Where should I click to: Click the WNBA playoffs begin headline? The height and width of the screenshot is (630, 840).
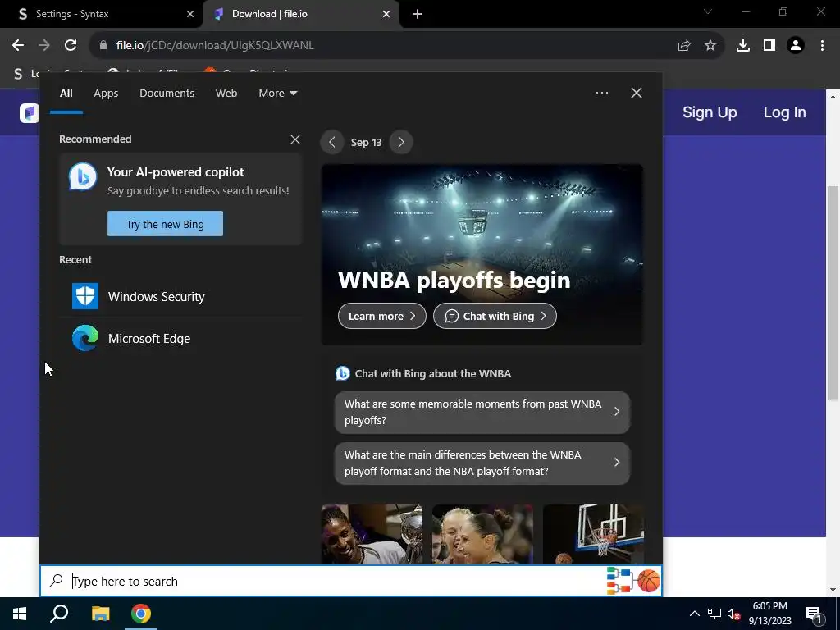[x=454, y=280]
